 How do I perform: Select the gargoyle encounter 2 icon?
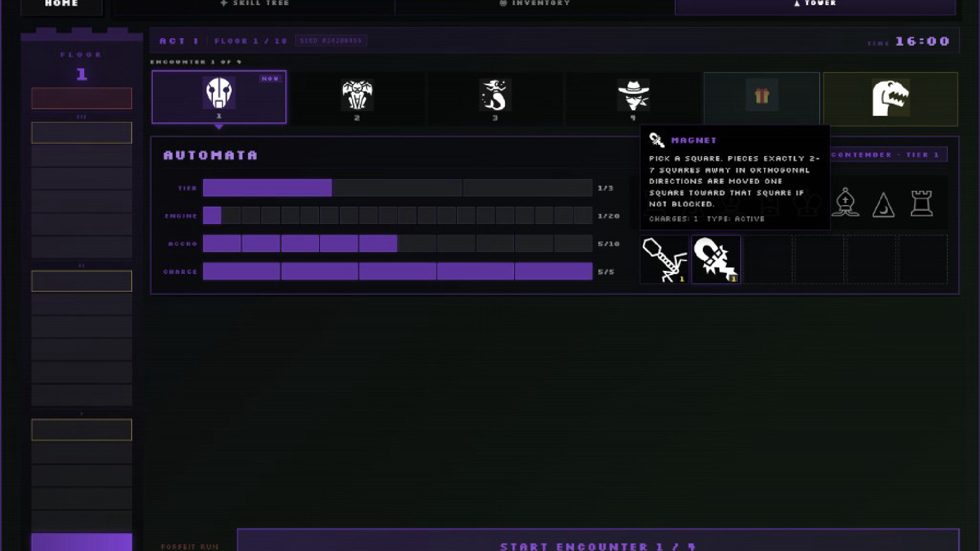point(357,95)
